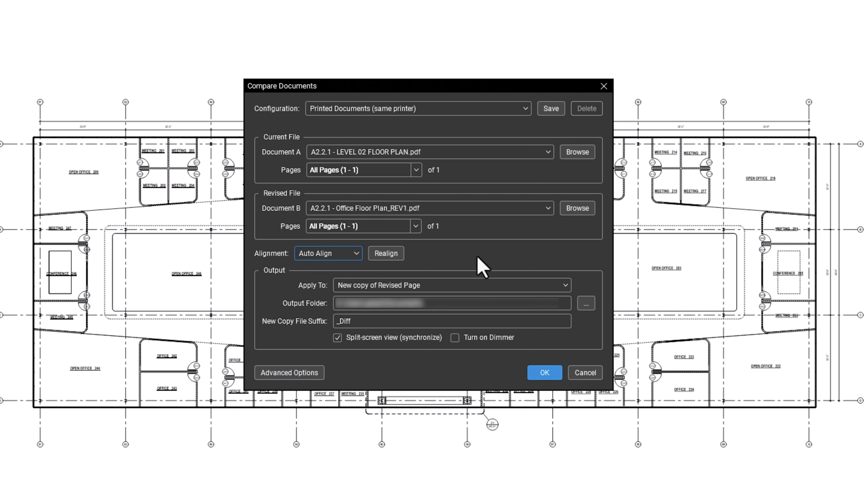Click the Realign button
Viewport: 868px width, 487px height.
click(x=385, y=253)
